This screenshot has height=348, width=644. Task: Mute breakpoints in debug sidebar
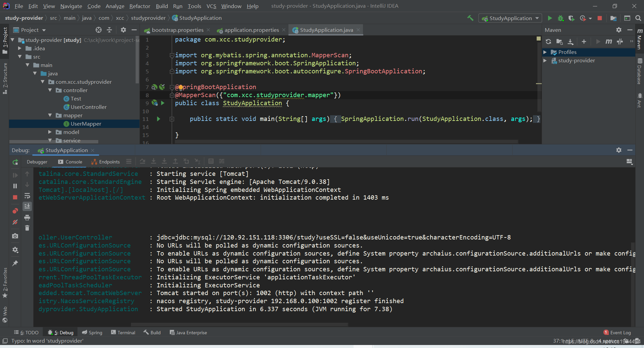click(15, 222)
